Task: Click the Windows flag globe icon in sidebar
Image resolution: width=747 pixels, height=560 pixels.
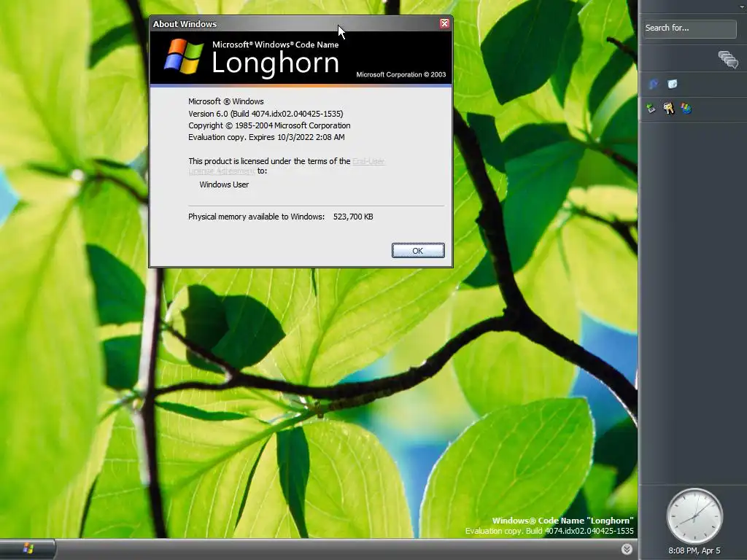Action: [686, 109]
